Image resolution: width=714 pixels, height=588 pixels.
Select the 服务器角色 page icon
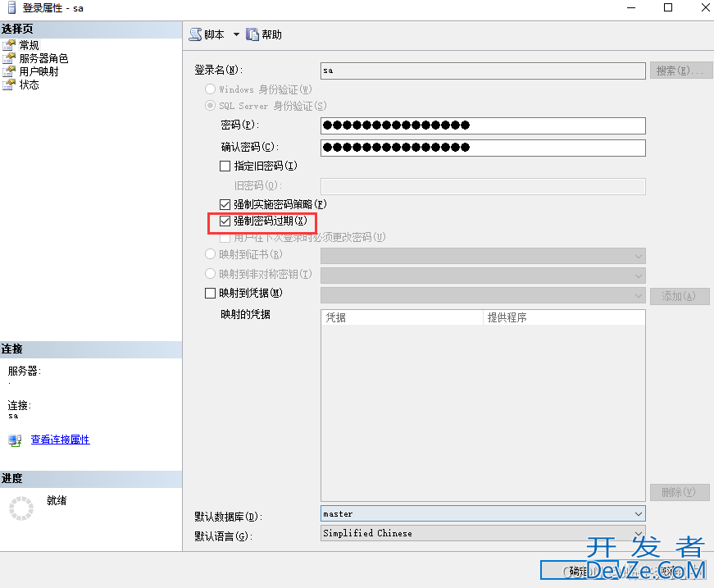(x=9, y=58)
